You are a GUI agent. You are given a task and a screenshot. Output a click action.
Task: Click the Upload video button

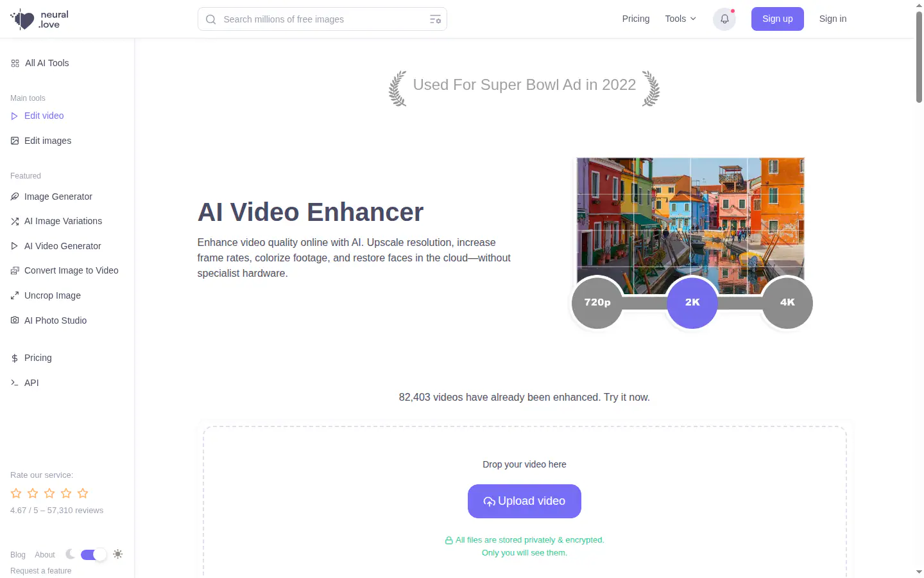[524, 501]
